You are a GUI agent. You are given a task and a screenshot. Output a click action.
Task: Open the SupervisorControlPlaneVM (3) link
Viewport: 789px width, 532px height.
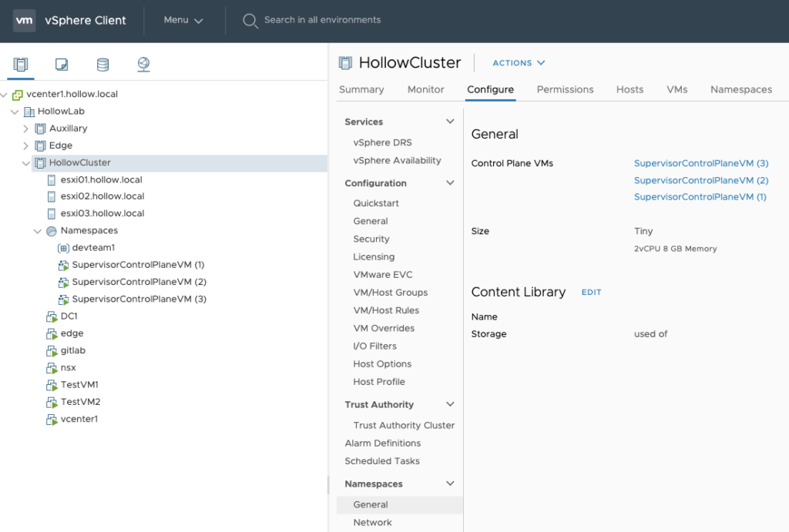coord(700,163)
